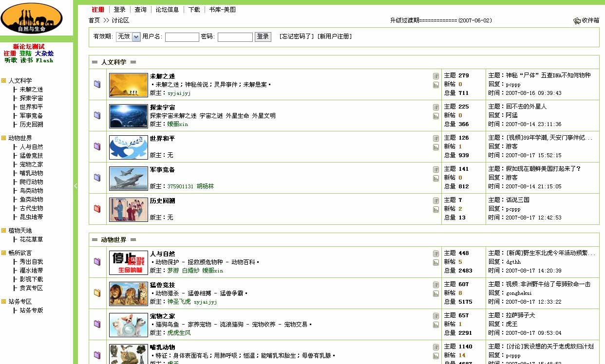
Task: Click the 忘记密码了 link
Action: (297, 36)
